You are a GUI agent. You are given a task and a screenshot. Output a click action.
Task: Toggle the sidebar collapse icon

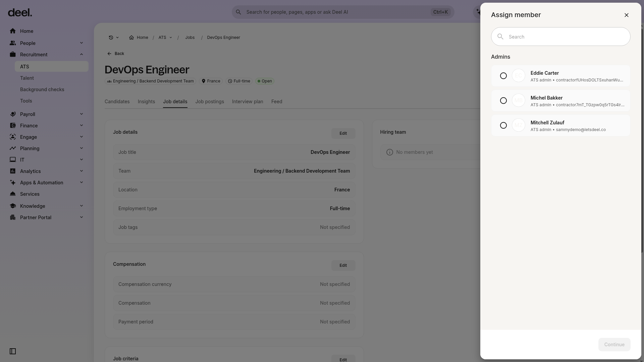pyautogui.click(x=13, y=351)
